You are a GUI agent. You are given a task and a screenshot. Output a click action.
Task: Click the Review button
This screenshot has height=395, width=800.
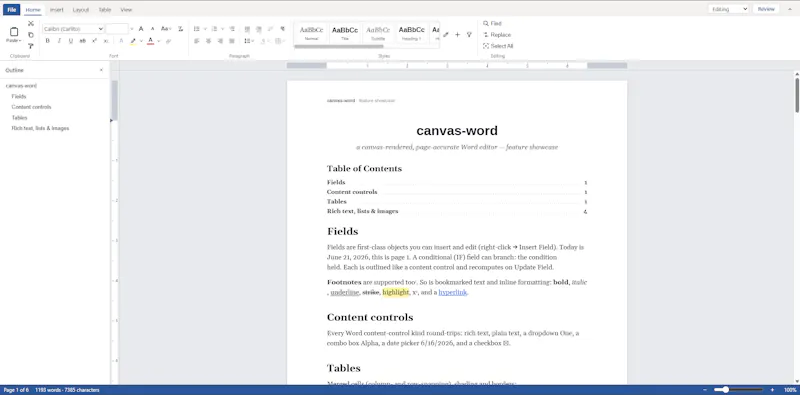(766, 9)
